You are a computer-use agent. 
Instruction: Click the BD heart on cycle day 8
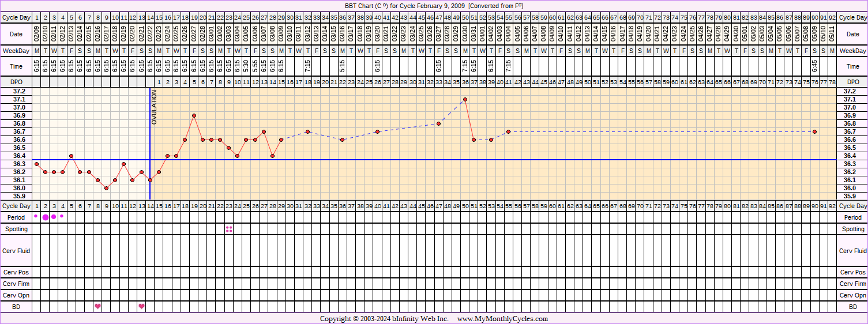tap(97, 306)
